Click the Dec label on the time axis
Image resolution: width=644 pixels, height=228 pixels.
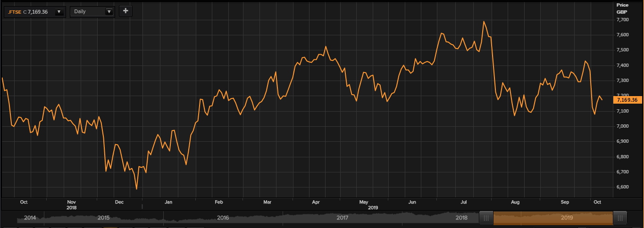pyautogui.click(x=119, y=202)
